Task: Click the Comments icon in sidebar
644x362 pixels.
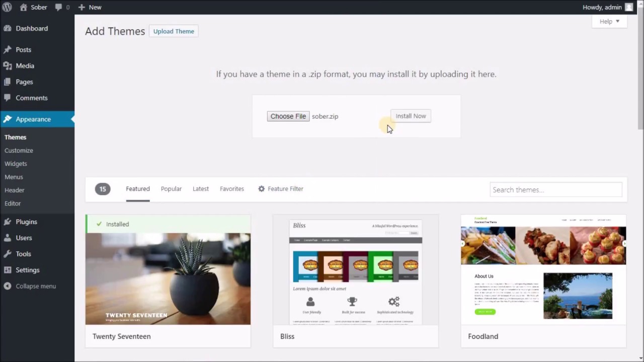Action: tap(8, 98)
